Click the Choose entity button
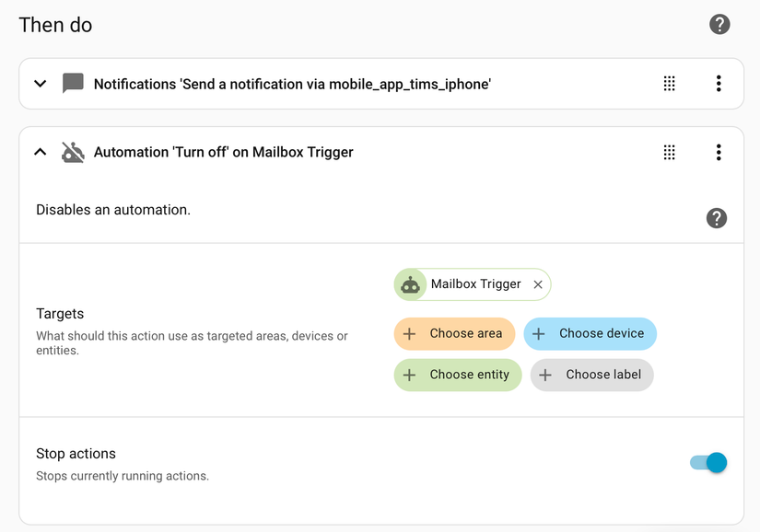760x532 pixels. coord(458,375)
